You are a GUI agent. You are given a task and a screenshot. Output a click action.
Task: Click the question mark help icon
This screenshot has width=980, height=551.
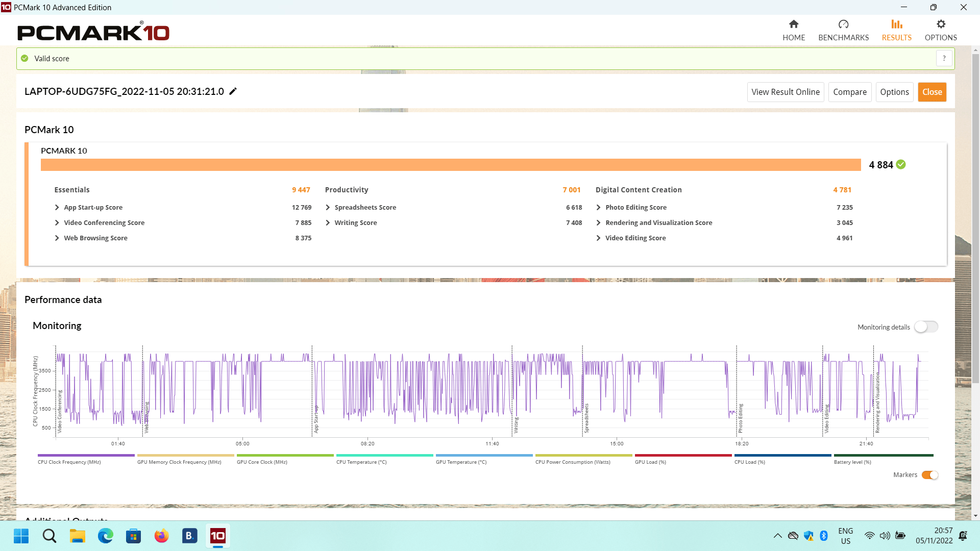[944, 59]
